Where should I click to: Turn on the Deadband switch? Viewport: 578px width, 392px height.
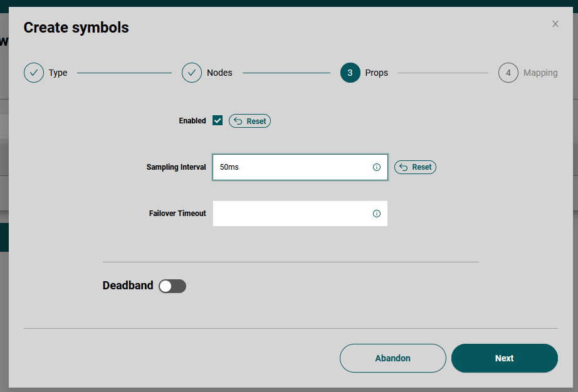[172, 286]
